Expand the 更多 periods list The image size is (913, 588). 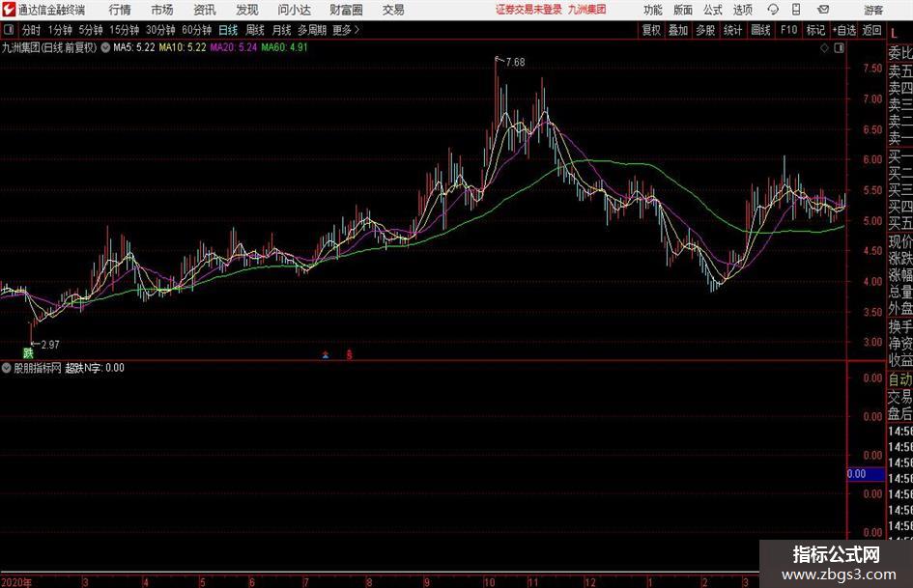(346, 30)
